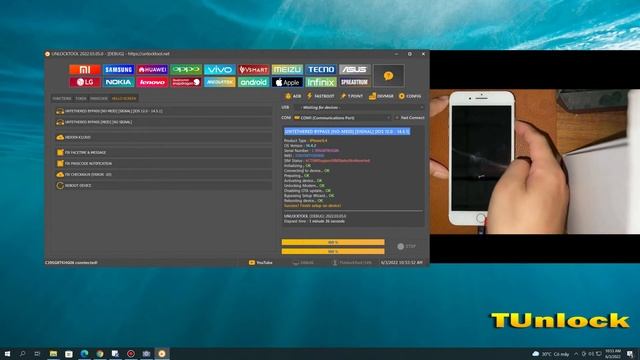
Task: Open Task View on the taskbar
Action: coord(37,354)
